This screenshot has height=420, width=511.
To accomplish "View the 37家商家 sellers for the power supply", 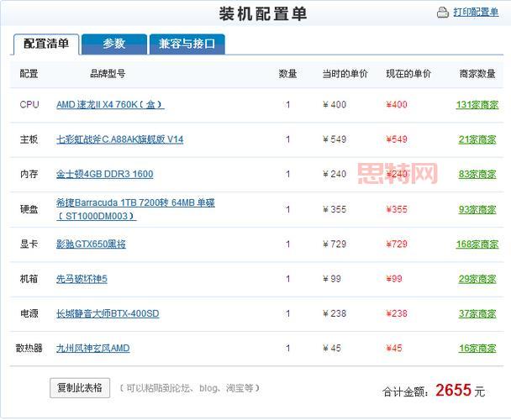I will point(478,314).
